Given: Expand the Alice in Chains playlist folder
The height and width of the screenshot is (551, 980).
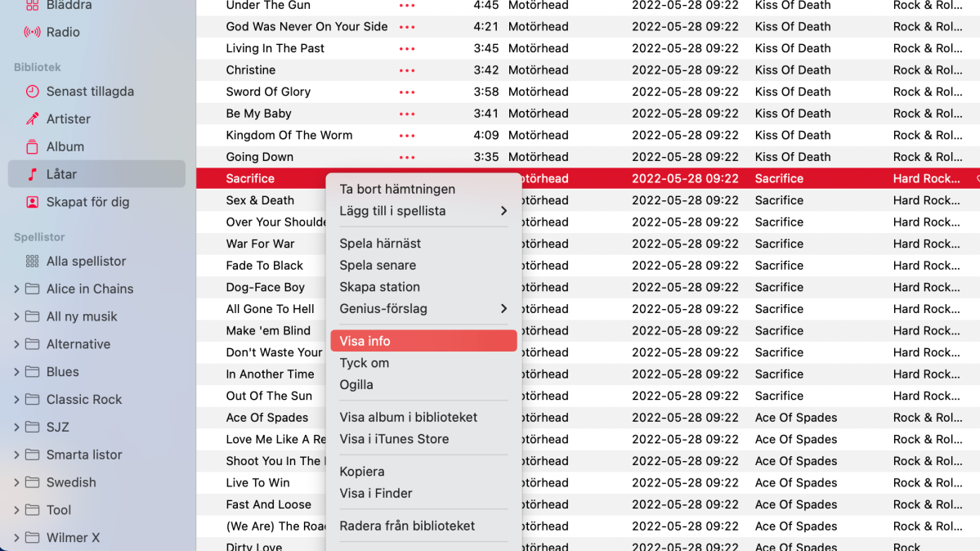Looking at the screenshot, I should coord(16,289).
